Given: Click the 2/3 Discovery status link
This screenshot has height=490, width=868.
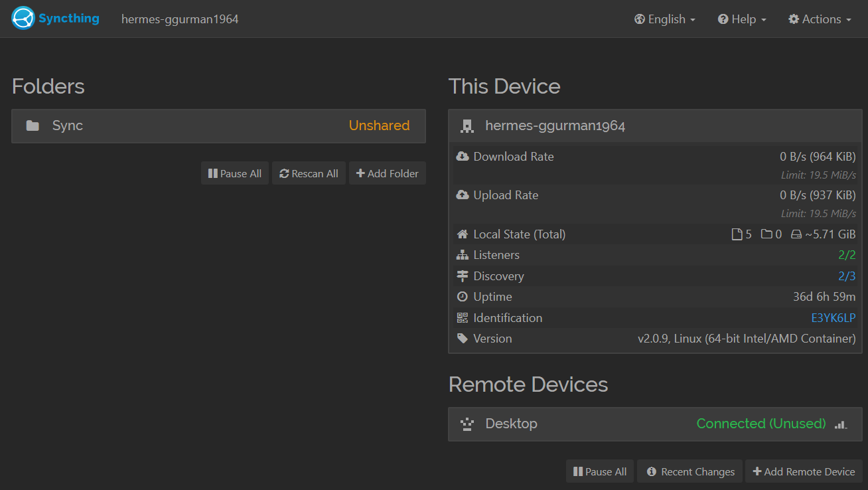Looking at the screenshot, I should [847, 276].
